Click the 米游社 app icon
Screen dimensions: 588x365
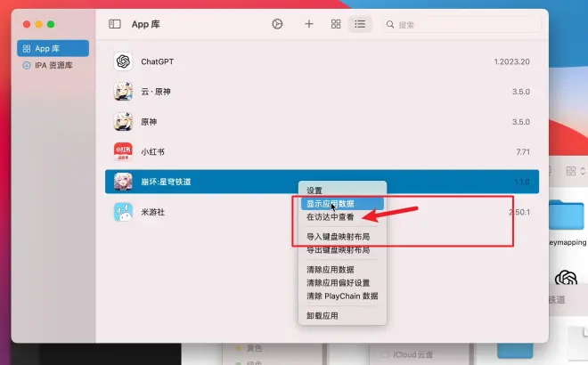click(x=123, y=212)
